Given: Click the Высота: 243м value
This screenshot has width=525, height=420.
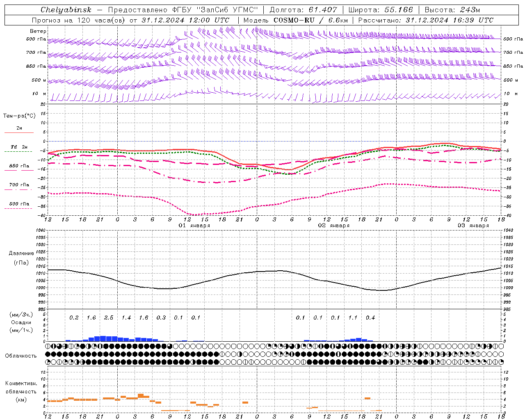Looking at the screenshot, I should tap(452, 10).
